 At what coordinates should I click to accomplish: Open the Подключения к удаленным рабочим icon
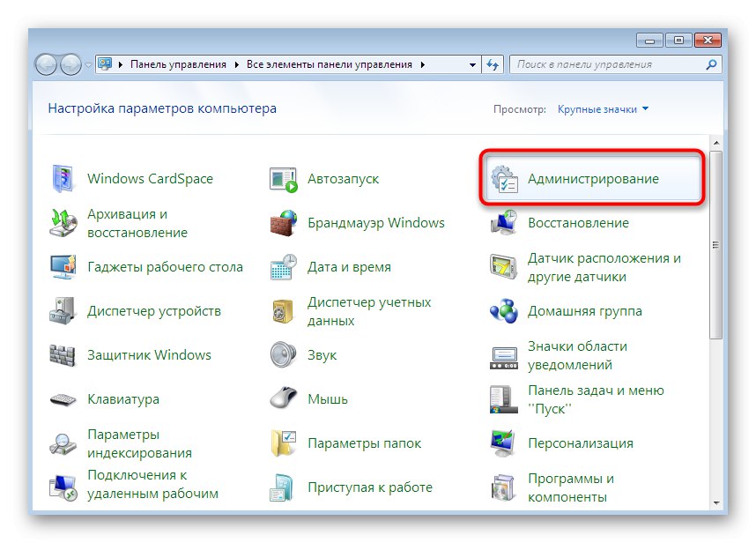point(63,487)
